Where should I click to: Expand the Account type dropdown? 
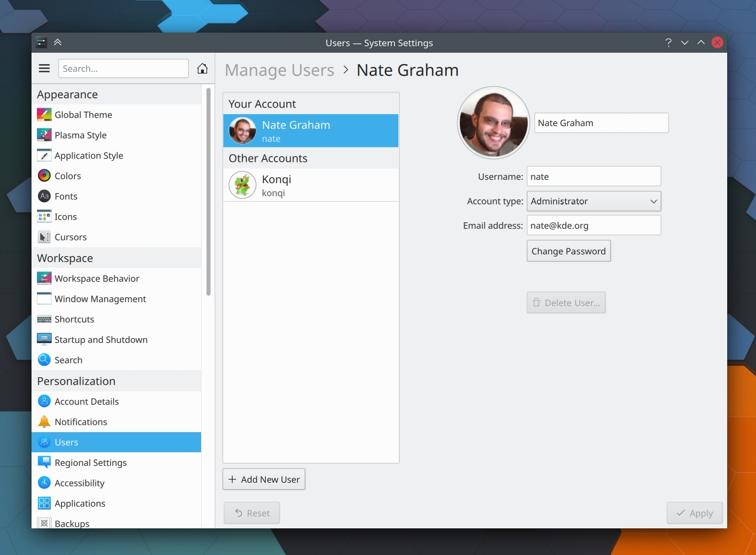[593, 201]
